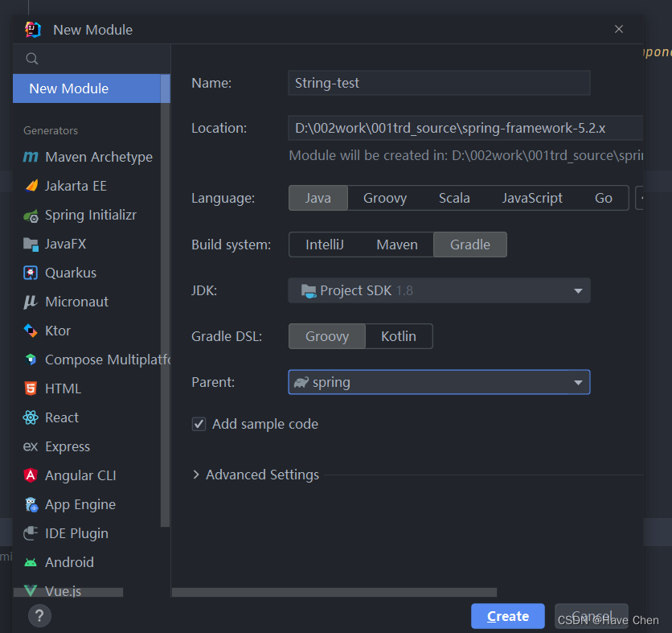Click the Project SDK folder icon
This screenshot has width=672, height=633.
click(309, 291)
